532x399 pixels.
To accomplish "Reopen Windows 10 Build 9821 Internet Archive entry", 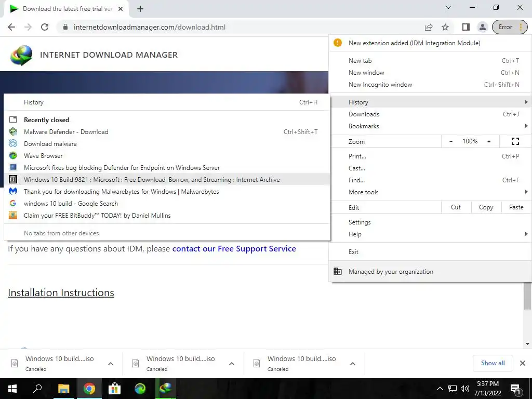I will click(167, 179).
